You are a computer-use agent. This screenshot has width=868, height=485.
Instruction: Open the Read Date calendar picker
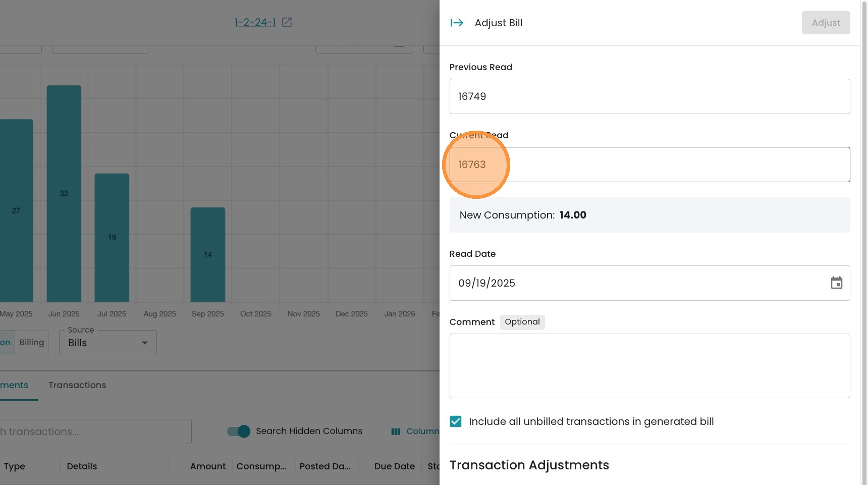click(836, 283)
